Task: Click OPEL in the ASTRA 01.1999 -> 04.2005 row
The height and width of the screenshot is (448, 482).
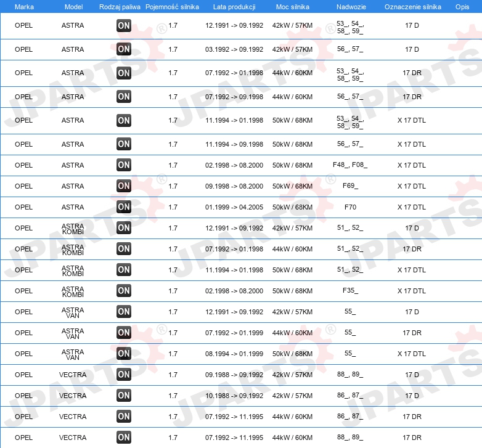Action: pyautogui.click(x=23, y=207)
